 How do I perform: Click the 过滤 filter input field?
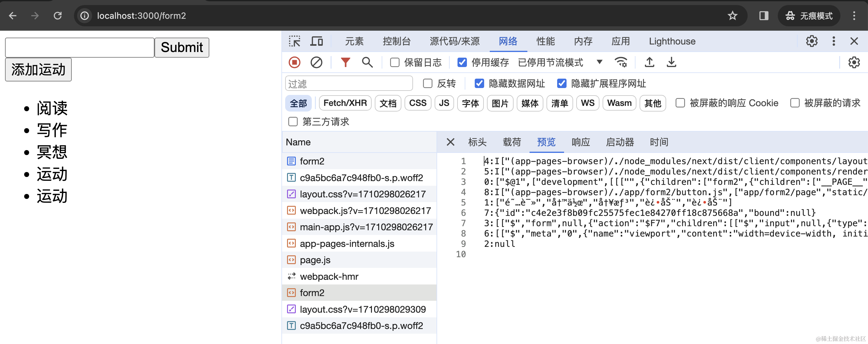[x=349, y=84]
